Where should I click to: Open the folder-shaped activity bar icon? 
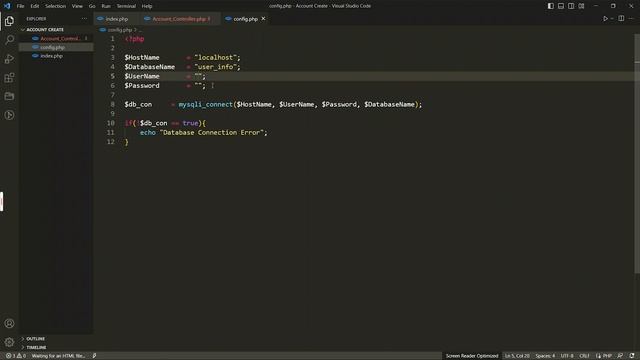[x=9, y=96]
